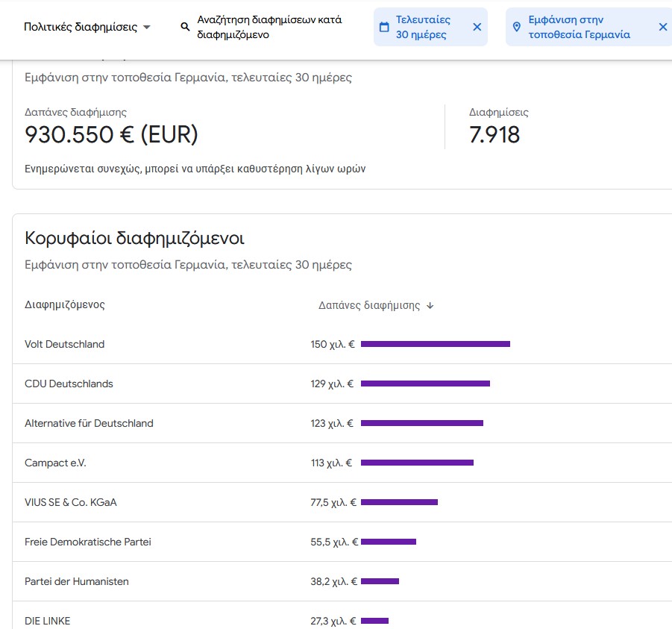The height and width of the screenshot is (629, 672).
Task: Remove the Τελευταίες 30 ημέρες filter
Action: point(477,27)
